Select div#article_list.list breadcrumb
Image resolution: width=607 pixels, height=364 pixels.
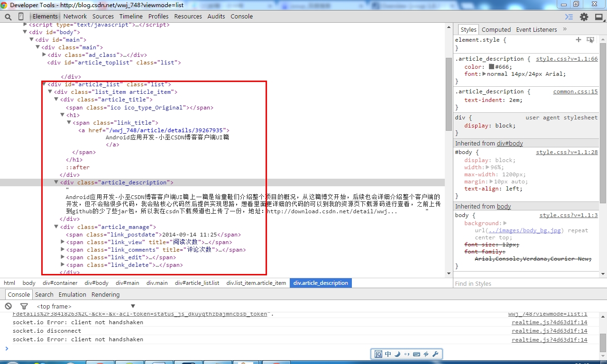pyautogui.click(x=197, y=283)
